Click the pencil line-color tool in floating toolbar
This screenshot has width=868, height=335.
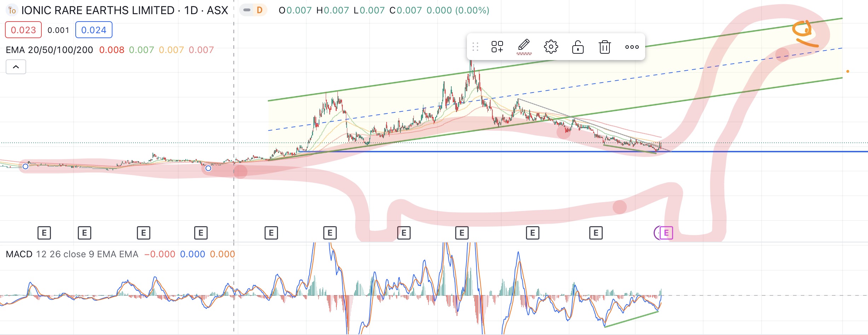[524, 47]
